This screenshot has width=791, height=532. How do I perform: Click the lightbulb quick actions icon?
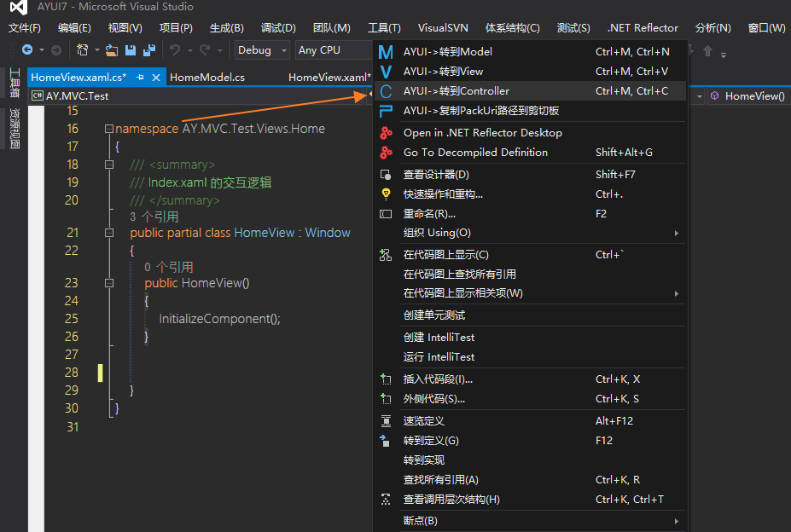pyautogui.click(x=386, y=194)
